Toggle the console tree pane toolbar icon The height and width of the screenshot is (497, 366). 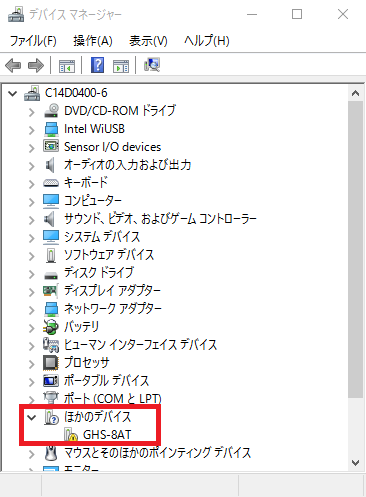pyautogui.click(x=67, y=66)
